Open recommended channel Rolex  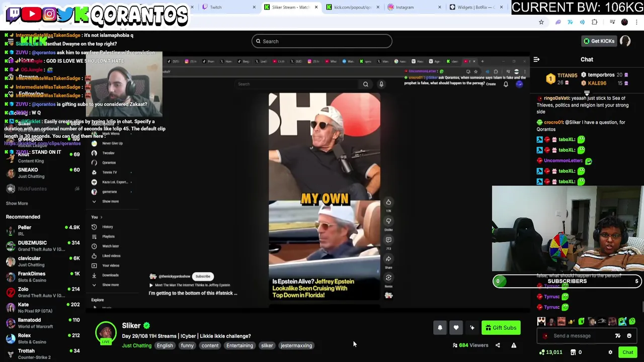[x=43, y=338]
